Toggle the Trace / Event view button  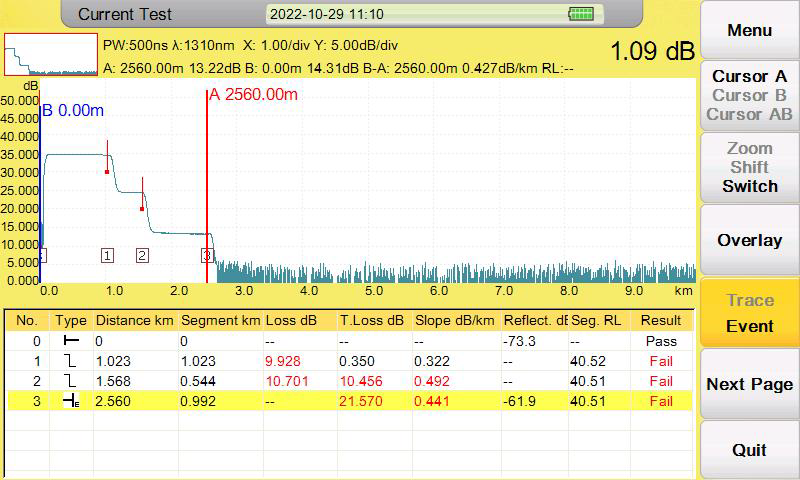(749, 313)
